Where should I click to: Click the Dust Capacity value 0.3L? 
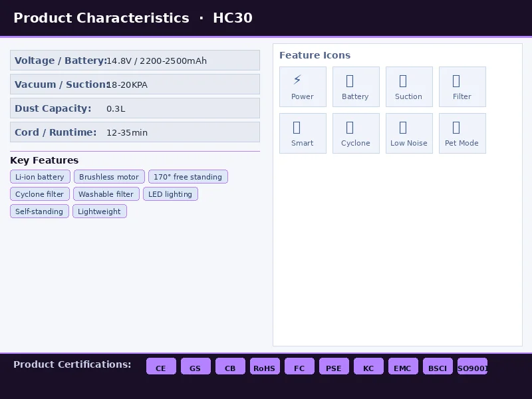(x=116, y=109)
